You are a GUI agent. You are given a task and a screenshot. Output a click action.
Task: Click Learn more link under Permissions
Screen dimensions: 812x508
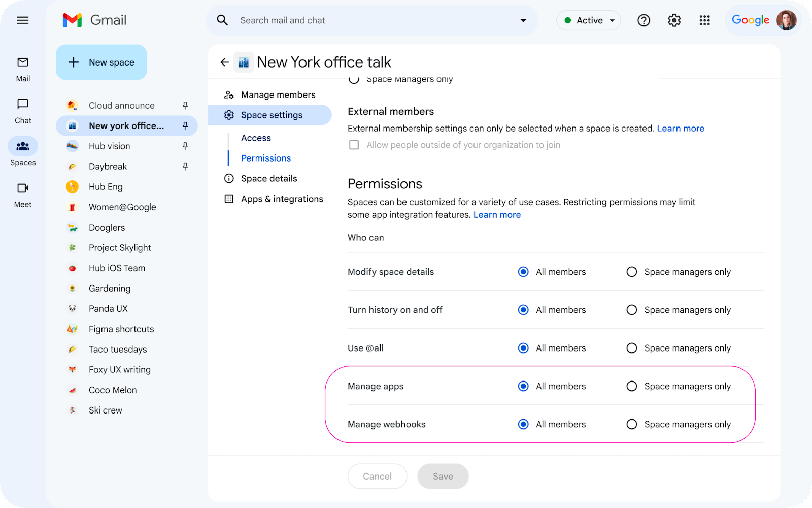[497, 215]
